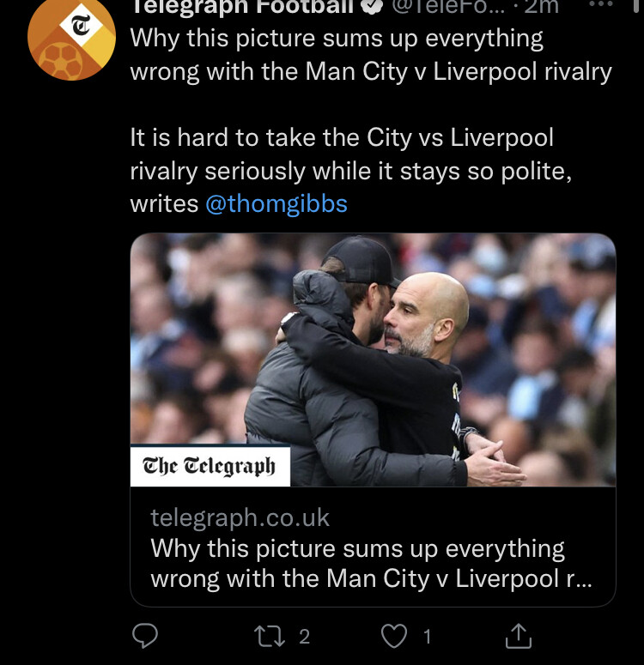Click the paragraph starting "It is hard"

click(x=350, y=170)
